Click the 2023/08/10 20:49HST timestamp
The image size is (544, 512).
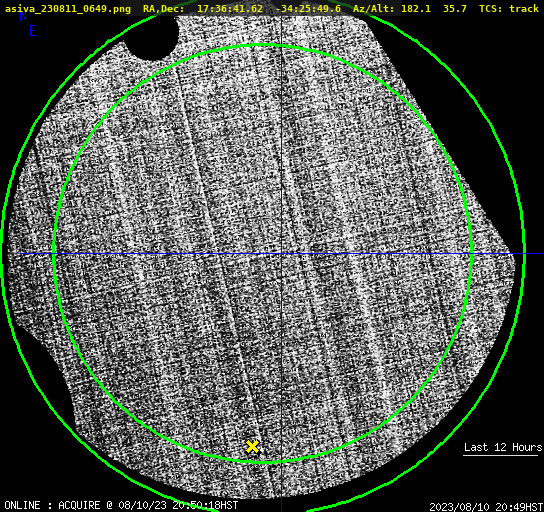[x=486, y=507]
